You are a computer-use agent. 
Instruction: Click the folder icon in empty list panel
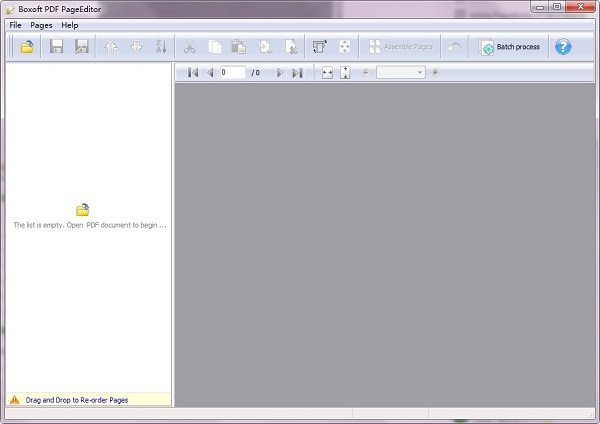tap(83, 209)
